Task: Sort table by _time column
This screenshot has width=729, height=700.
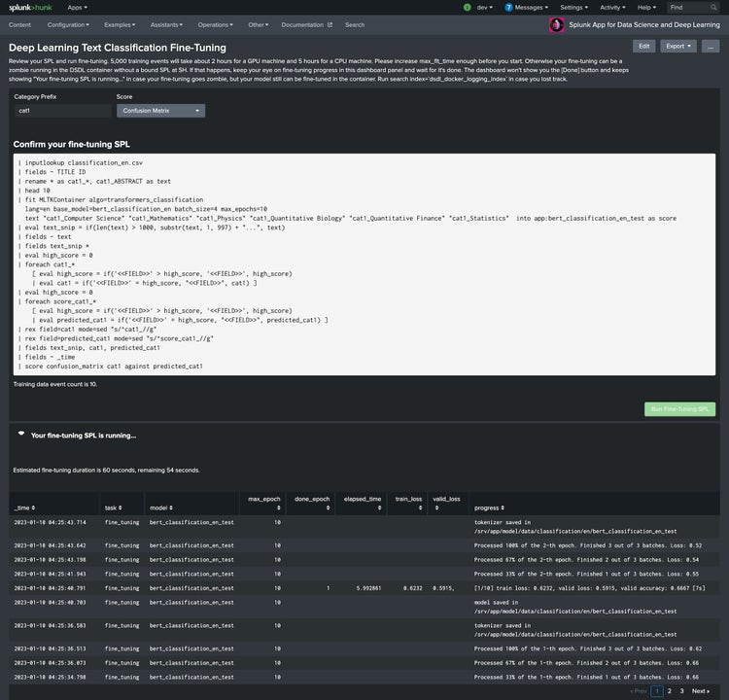Action: [23, 507]
